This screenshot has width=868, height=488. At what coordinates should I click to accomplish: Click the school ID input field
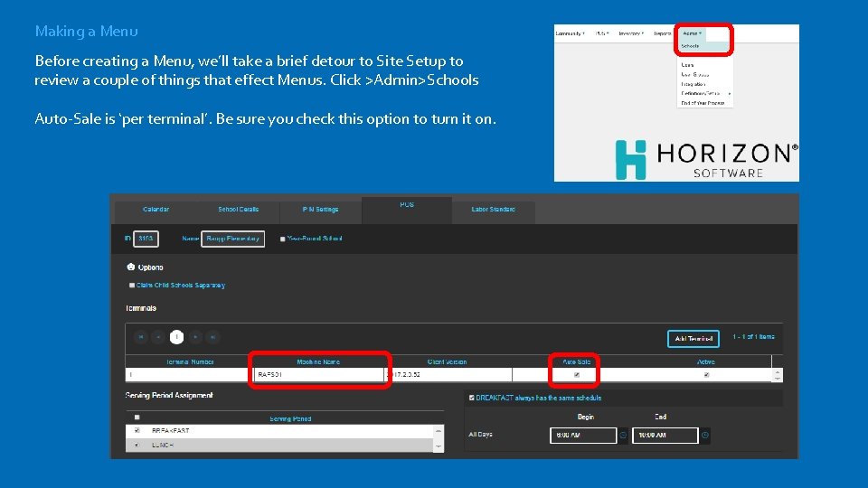[x=146, y=239]
